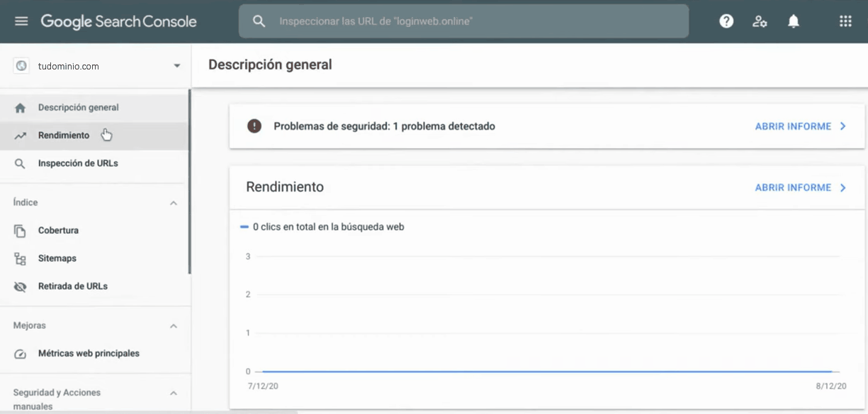
Task: Open the notifications bell
Action: (794, 21)
